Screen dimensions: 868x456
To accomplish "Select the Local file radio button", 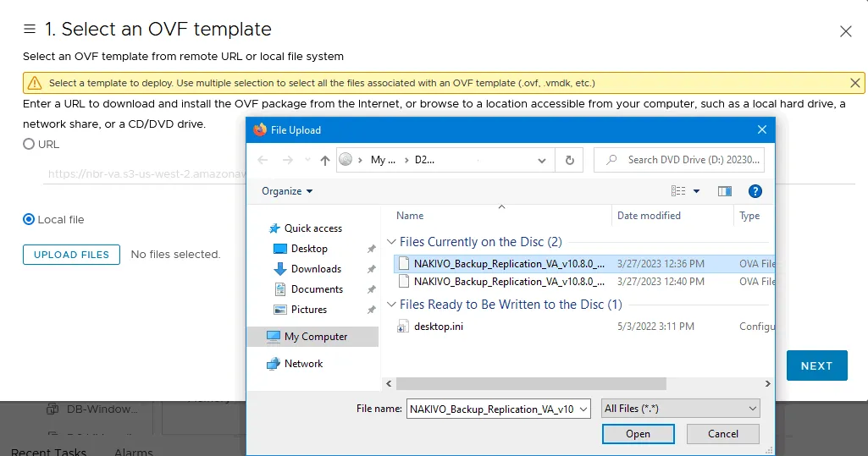I will (x=29, y=220).
